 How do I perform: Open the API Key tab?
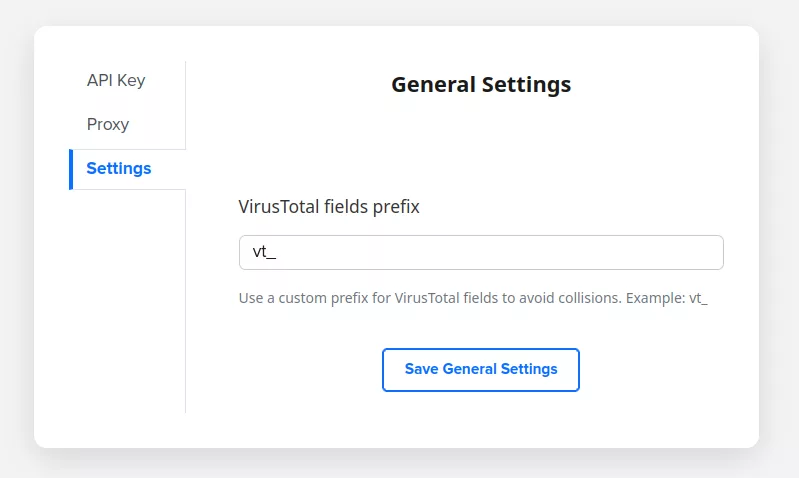(x=116, y=81)
